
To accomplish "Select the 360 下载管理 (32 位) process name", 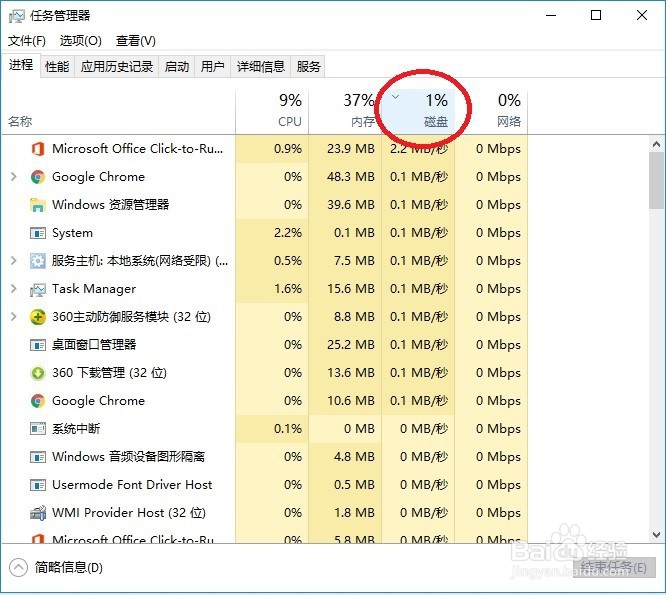I will click(109, 373).
